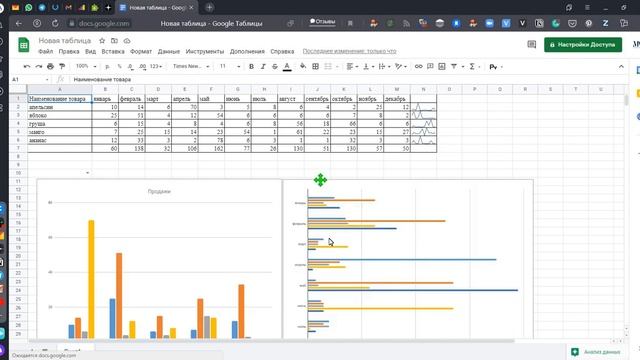Open the font size 11 dropdown
Screen dimensions: 640x360
coord(230,67)
